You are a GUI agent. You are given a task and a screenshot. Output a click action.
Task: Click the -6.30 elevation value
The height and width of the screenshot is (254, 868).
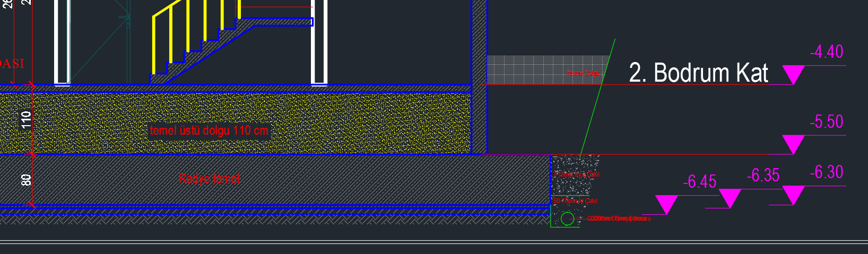click(826, 172)
